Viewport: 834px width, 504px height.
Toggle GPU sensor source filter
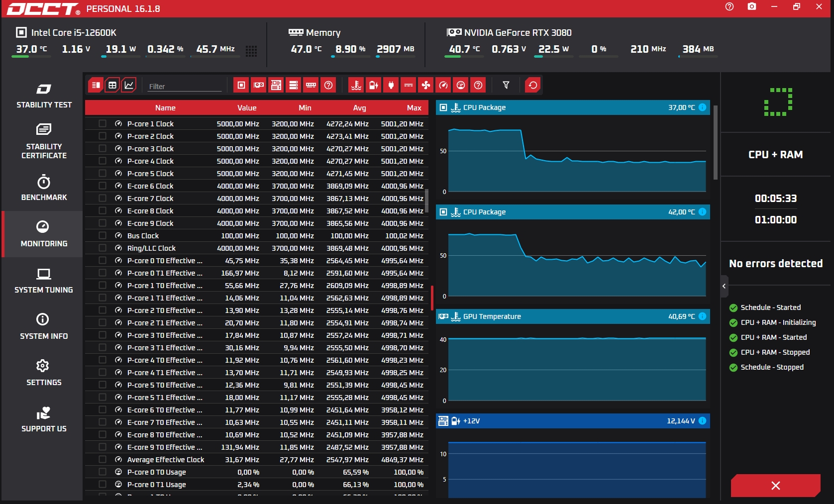tap(259, 85)
